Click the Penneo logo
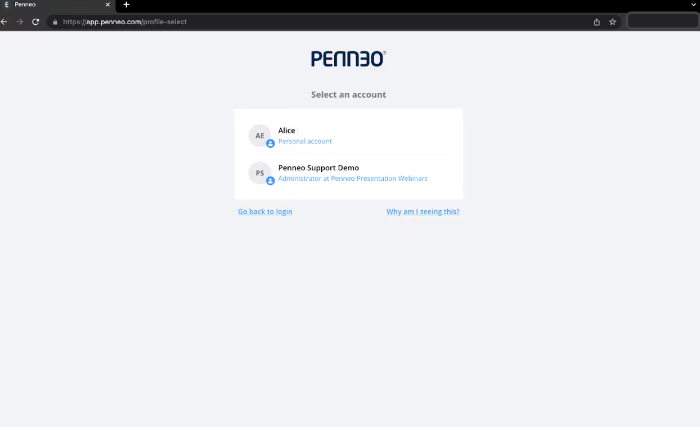This screenshot has height=430, width=700. pos(348,58)
